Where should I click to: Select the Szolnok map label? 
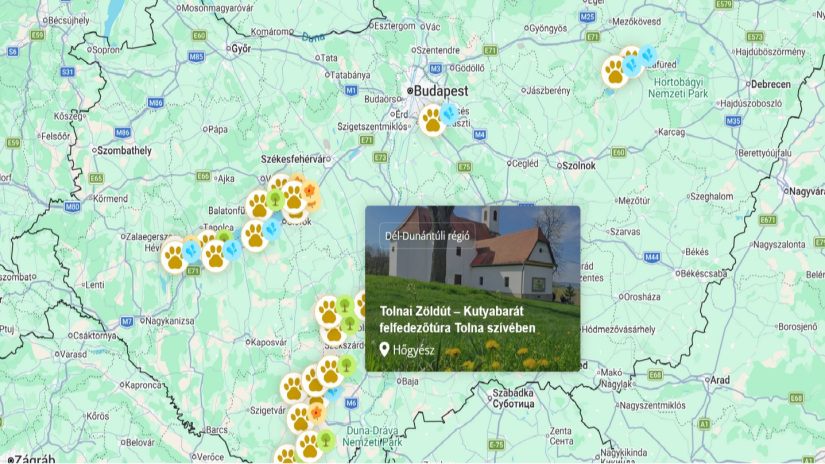[579, 166]
